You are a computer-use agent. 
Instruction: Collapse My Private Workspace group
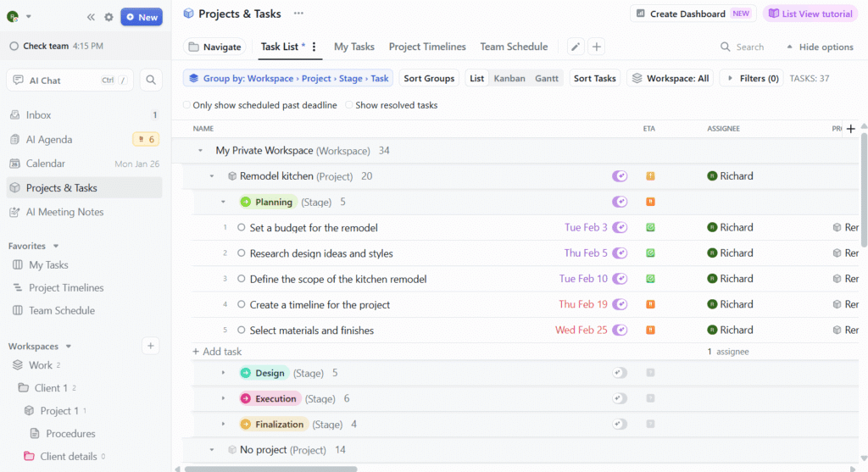[x=200, y=151]
